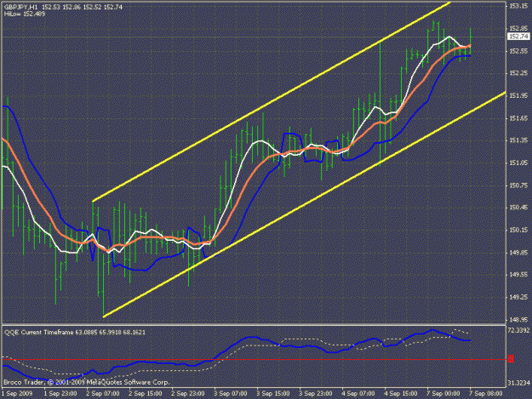The width and height of the screenshot is (532, 399).
Task: Select the 153.15 price axis label
Action: pyautogui.click(x=518, y=6)
